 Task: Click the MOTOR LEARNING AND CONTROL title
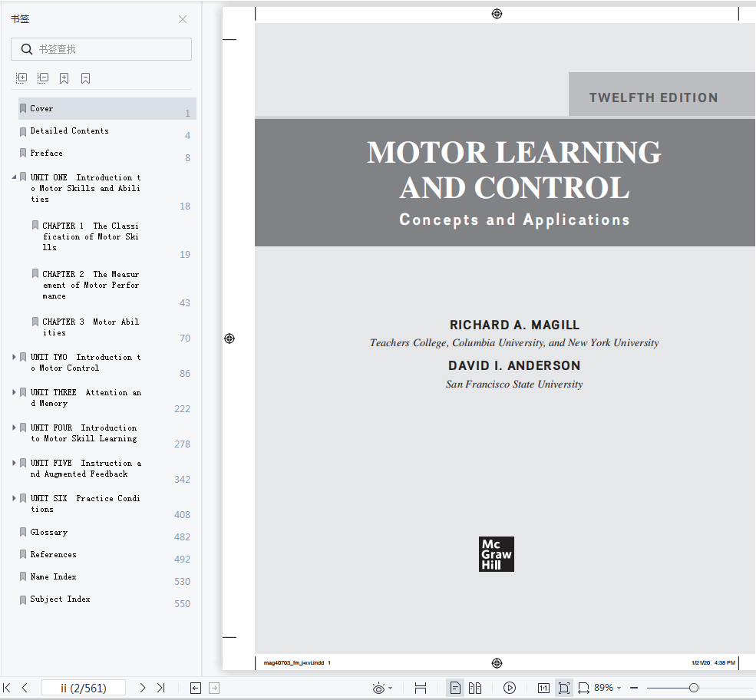point(514,169)
